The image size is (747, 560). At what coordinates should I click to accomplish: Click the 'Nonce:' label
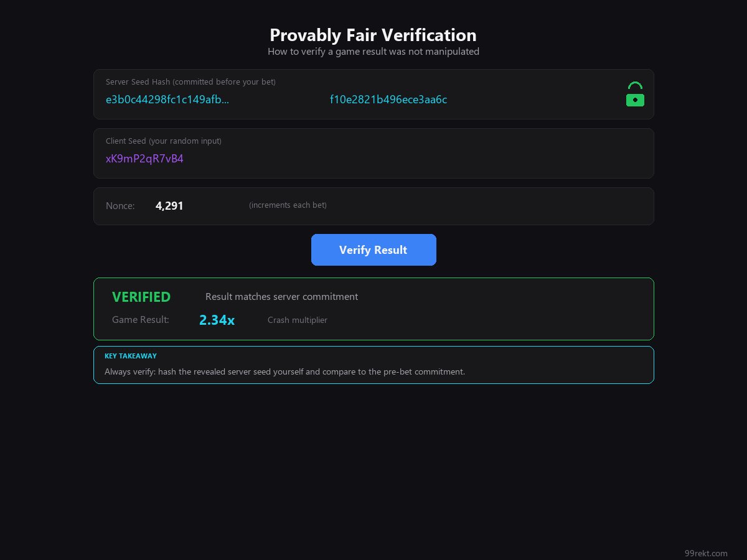point(120,206)
